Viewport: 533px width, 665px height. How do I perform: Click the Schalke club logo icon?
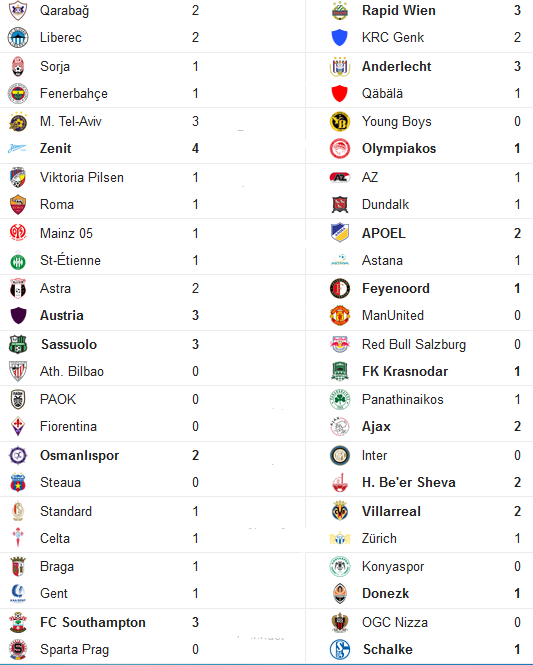(x=340, y=649)
